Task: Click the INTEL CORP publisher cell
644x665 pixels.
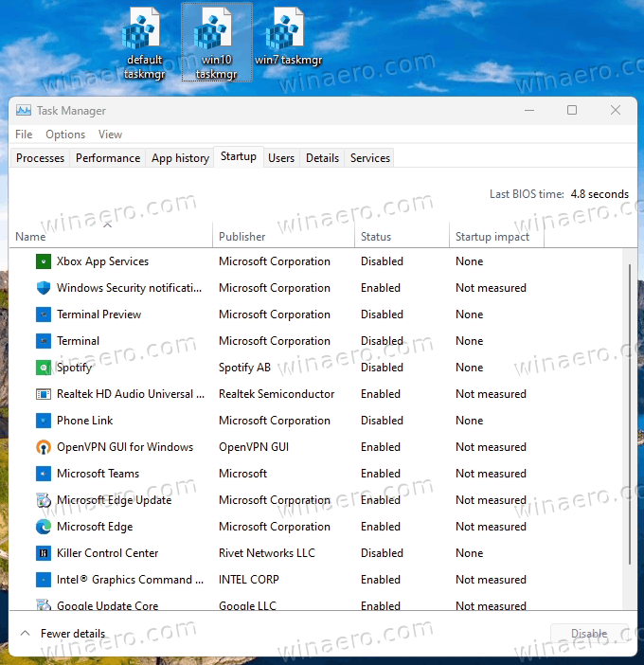Action: [249, 580]
